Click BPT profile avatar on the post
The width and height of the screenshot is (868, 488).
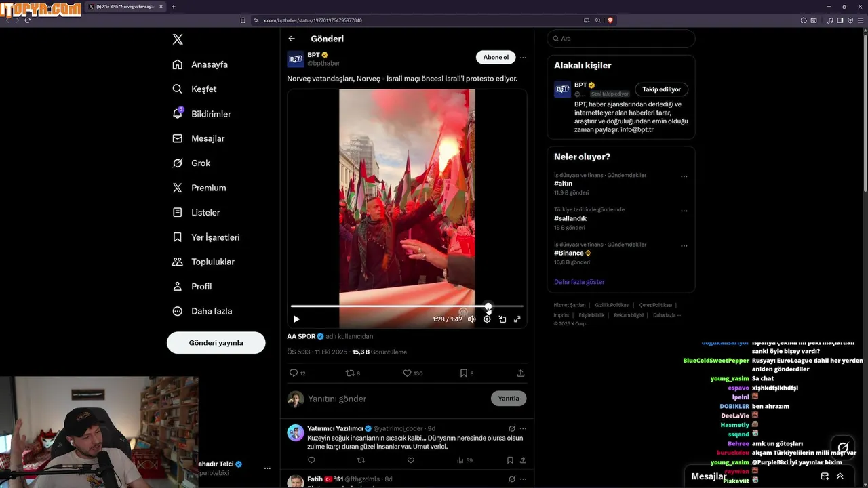click(x=296, y=59)
